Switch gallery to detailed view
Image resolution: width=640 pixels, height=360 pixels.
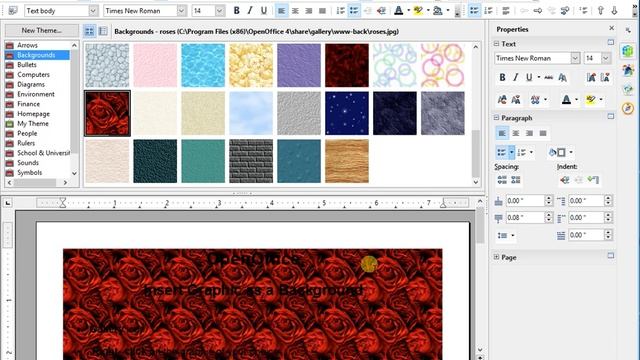103,31
